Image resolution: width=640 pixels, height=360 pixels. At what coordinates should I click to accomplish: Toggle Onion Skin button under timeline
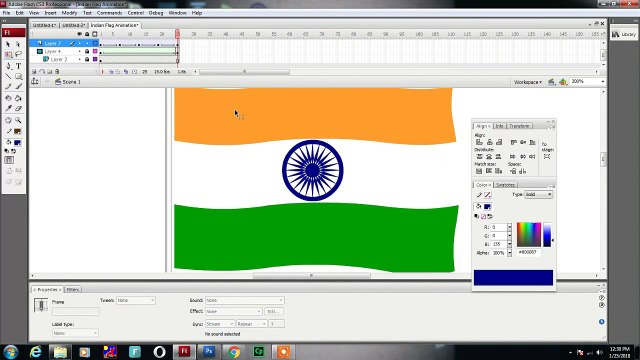click(111, 72)
